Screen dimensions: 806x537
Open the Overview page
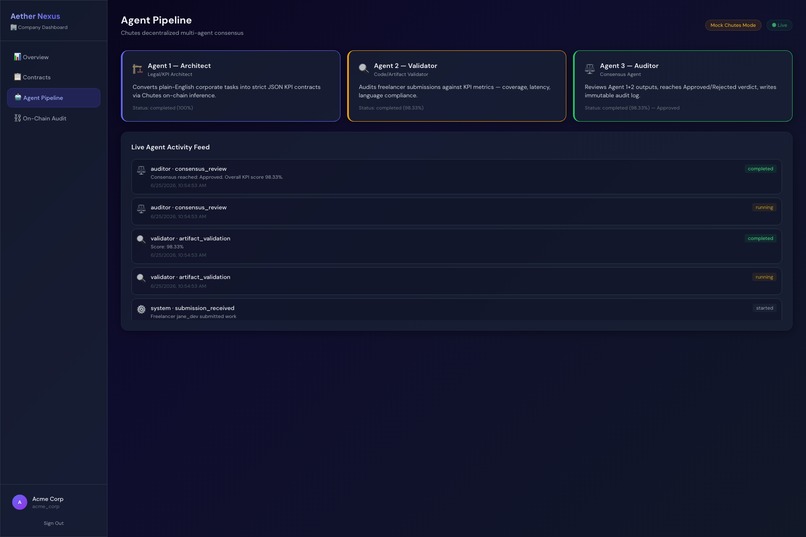coord(53,57)
